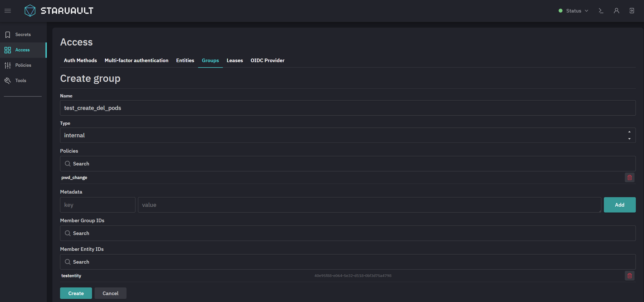
Task: Switch to the Auth Methods tab
Action: (80, 60)
